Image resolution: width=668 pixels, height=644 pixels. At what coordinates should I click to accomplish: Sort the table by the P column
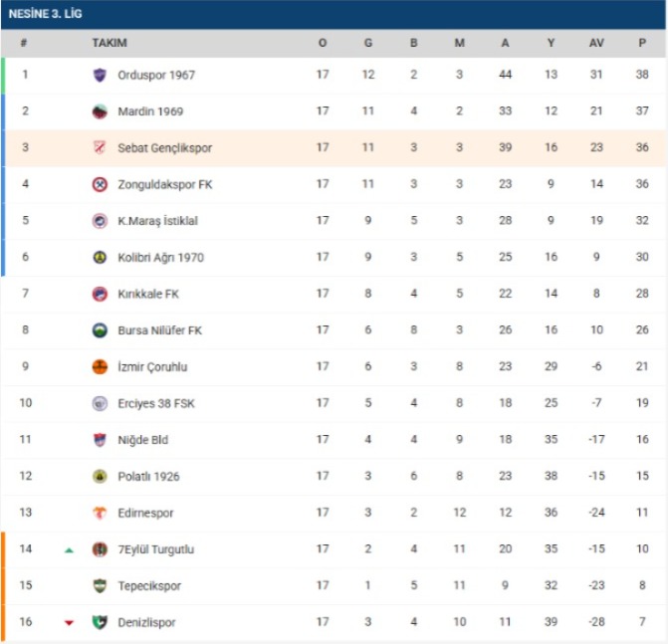(x=642, y=43)
